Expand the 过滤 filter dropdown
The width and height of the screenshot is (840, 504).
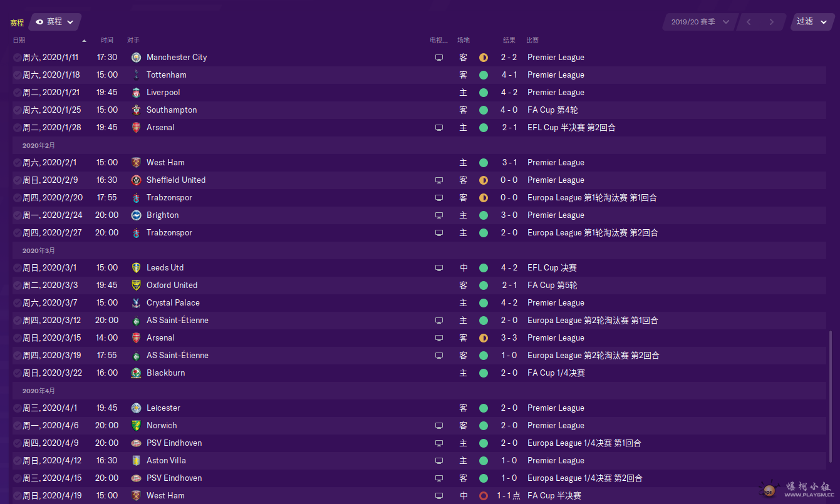(812, 21)
